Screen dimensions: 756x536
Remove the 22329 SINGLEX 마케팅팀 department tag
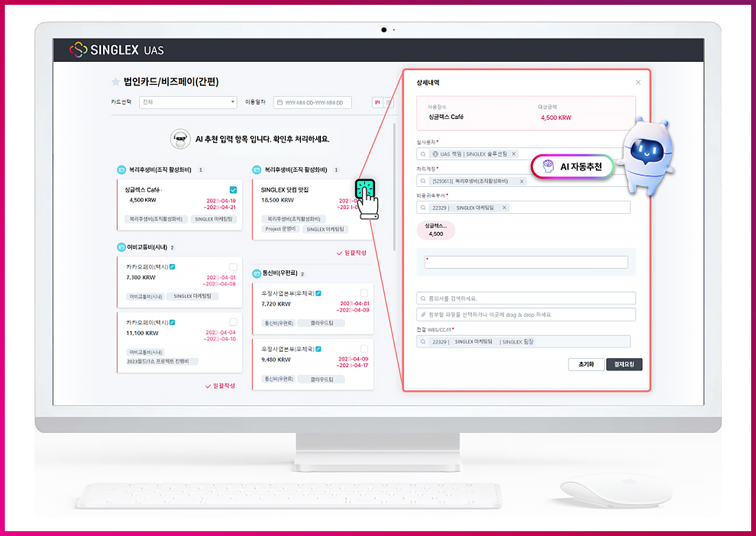coord(504,208)
